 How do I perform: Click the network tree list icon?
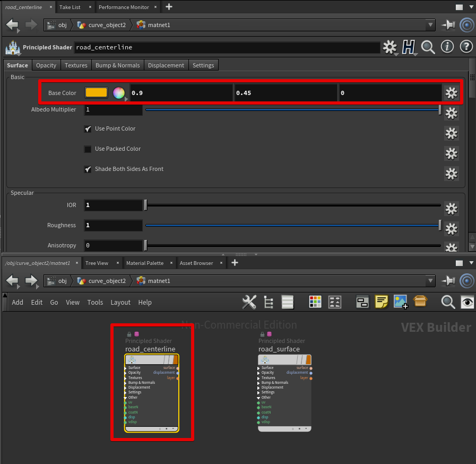[269, 302]
